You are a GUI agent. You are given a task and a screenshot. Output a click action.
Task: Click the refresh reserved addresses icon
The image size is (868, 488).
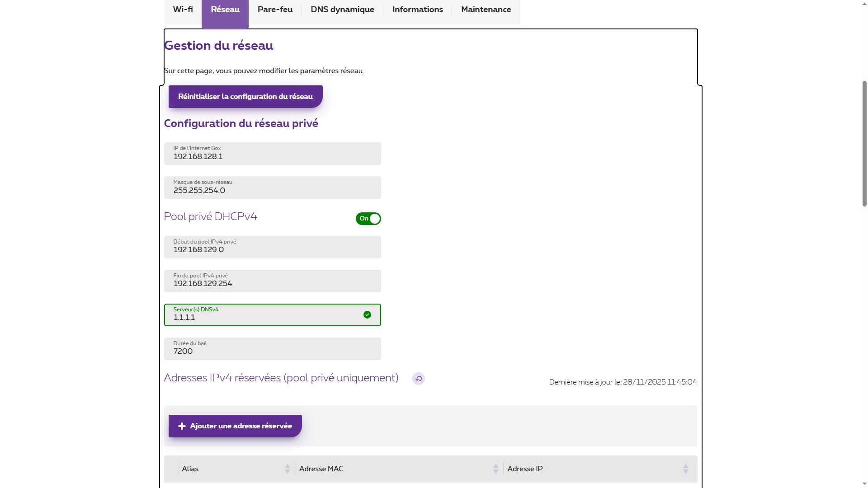click(x=418, y=379)
